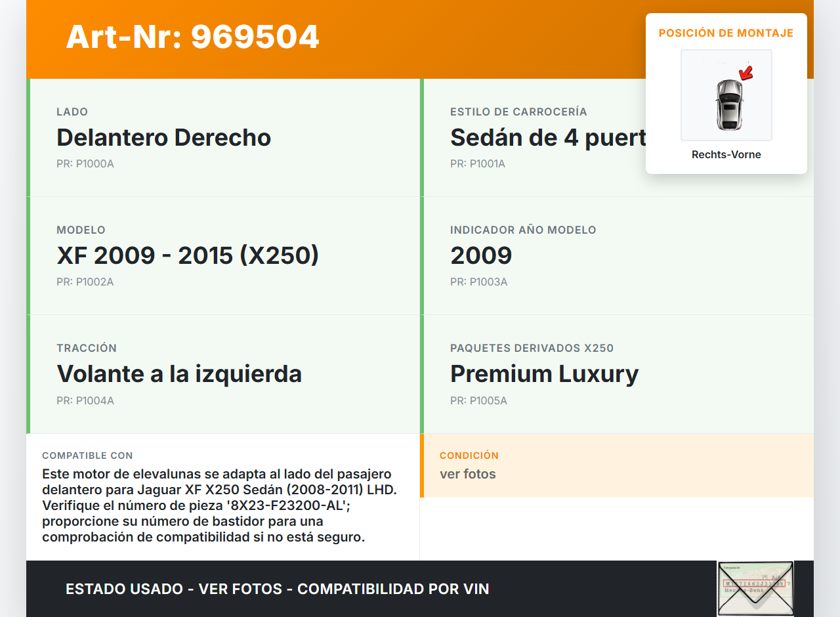Click the ESTILO DE CARROCERÍA label

click(x=518, y=112)
